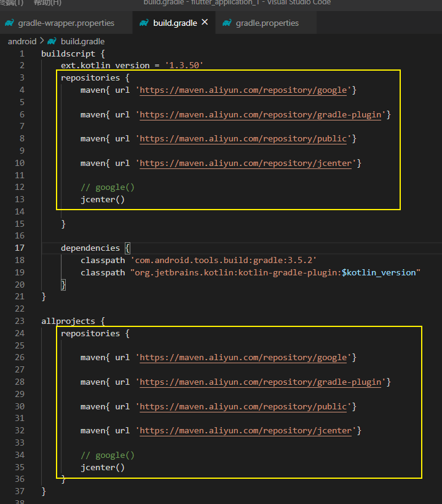Click the closing brace on line 37
Image resolution: width=442 pixels, height=504 pixels.
click(x=44, y=492)
